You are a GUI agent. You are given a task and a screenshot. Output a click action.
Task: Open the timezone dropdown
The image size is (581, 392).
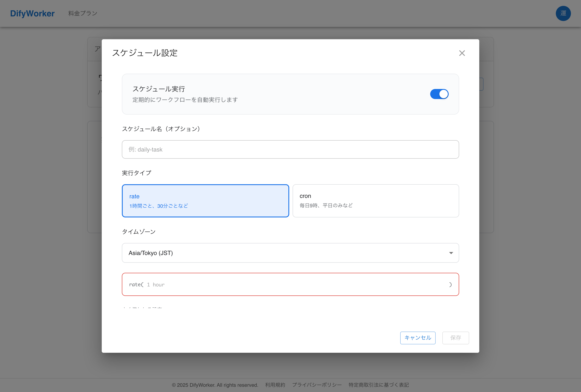point(290,253)
